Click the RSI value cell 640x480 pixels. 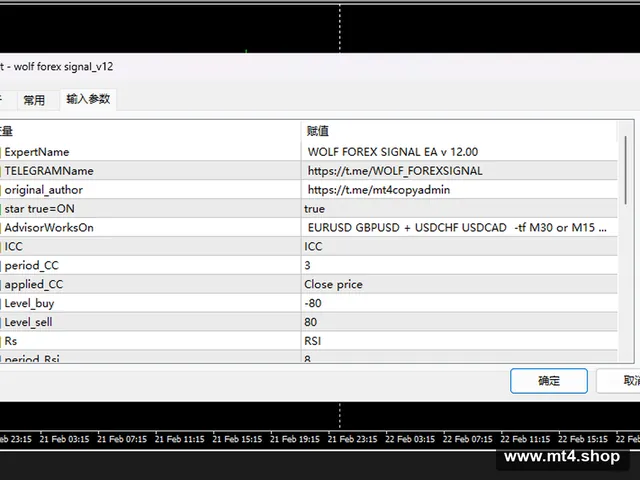[x=459, y=341]
